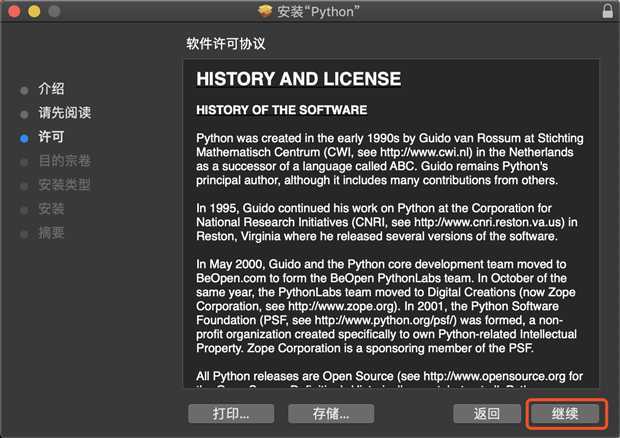The width and height of the screenshot is (620, 438).
Task: Click the 安装 step in sidebar
Action: (x=51, y=209)
